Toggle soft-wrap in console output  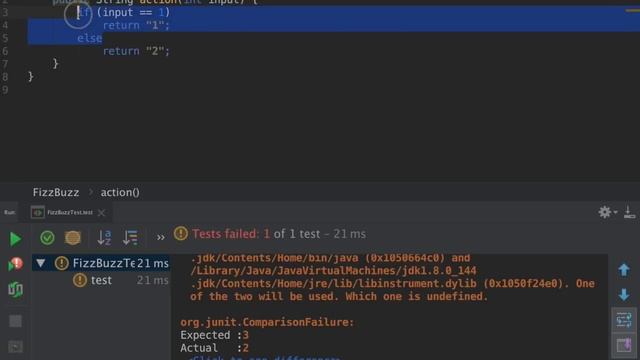(x=624, y=320)
